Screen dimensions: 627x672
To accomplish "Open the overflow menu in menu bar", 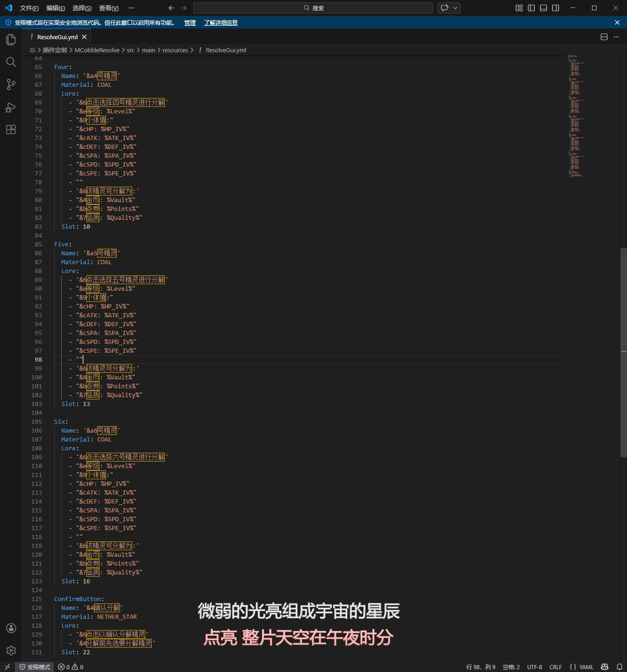I will pyautogui.click(x=131, y=8).
